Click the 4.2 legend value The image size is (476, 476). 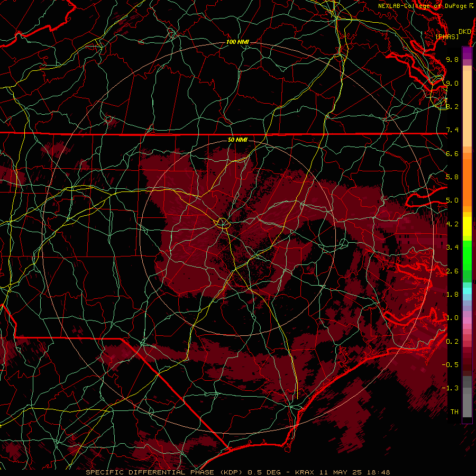(452, 224)
